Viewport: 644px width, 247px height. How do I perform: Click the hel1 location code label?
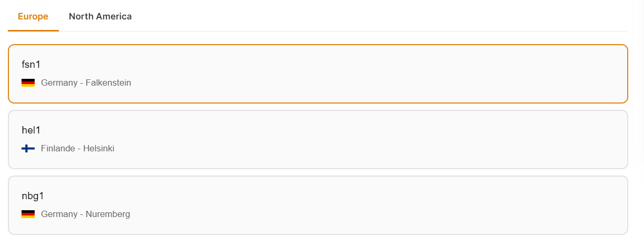point(31,130)
